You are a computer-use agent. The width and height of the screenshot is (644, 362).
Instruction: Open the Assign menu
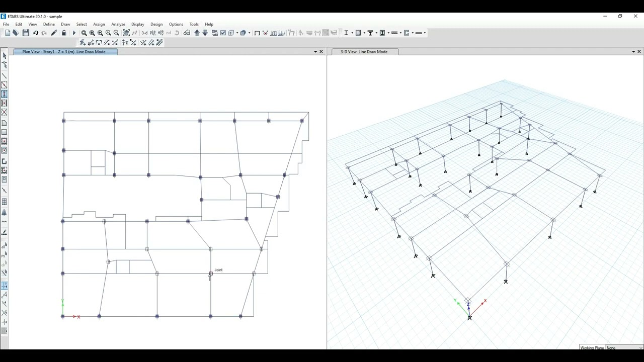[99, 24]
